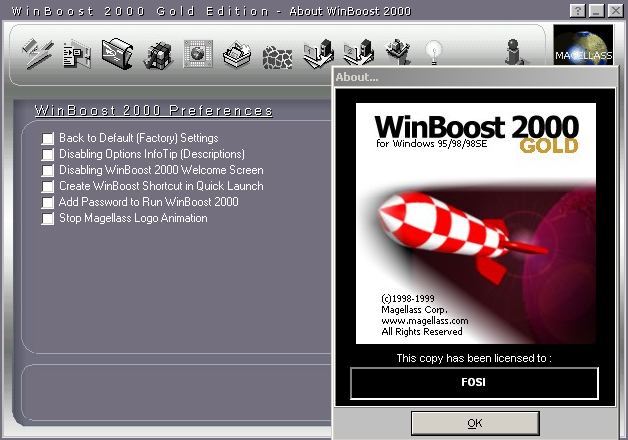The height and width of the screenshot is (440, 628).
Task: Click the info figure toolbar icon
Action: pyautogui.click(x=515, y=52)
